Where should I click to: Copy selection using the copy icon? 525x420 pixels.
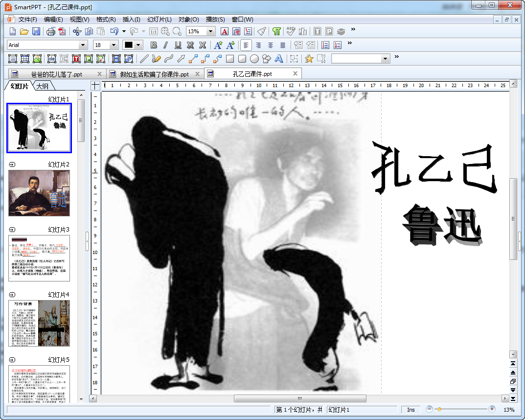(89, 31)
